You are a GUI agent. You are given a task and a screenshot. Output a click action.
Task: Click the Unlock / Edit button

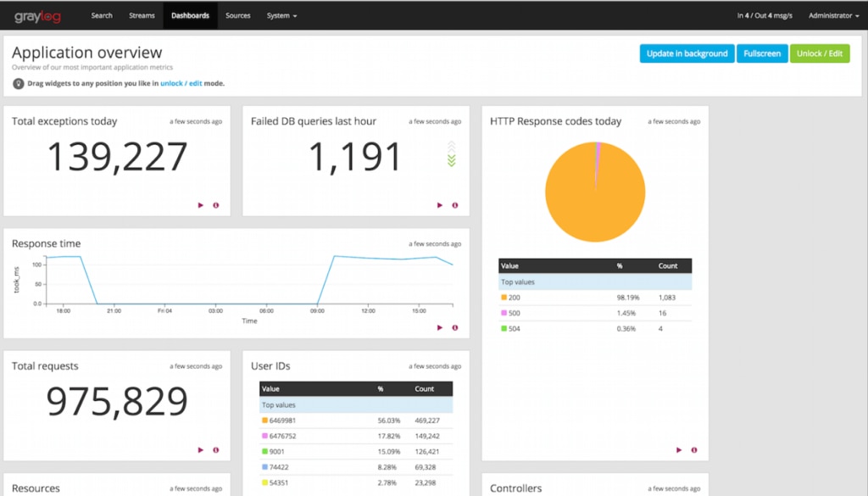tap(820, 53)
